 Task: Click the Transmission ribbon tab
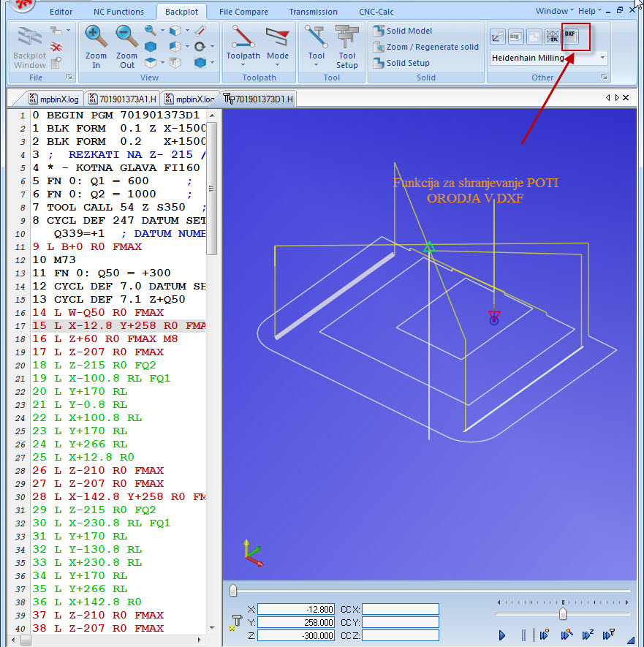[313, 12]
